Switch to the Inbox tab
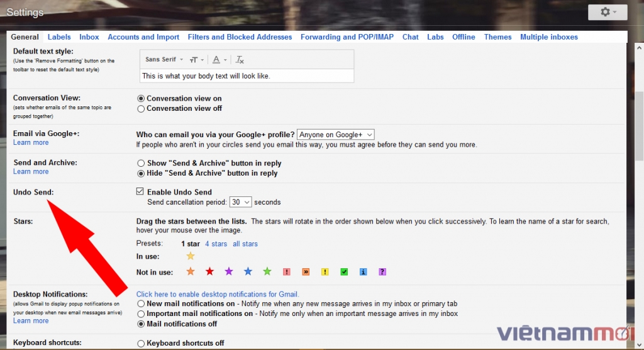Image resolution: width=644 pixels, height=350 pixels. pos(89,37)
